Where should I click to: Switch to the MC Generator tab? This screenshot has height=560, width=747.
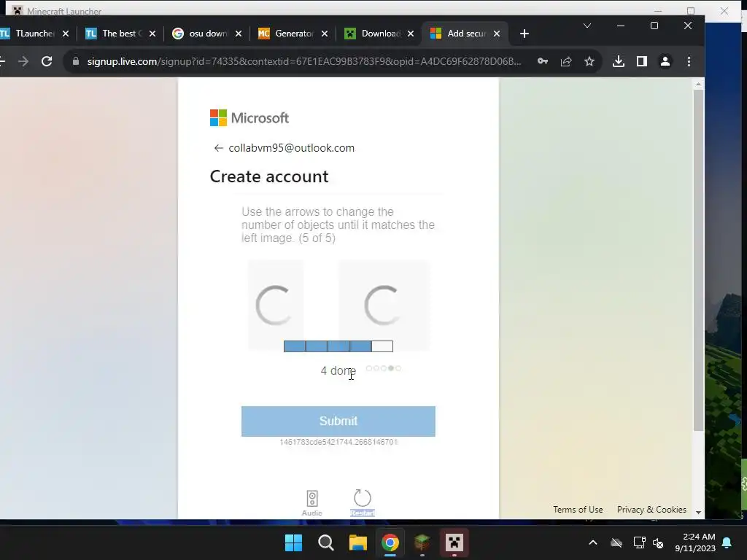pos(292,34)
